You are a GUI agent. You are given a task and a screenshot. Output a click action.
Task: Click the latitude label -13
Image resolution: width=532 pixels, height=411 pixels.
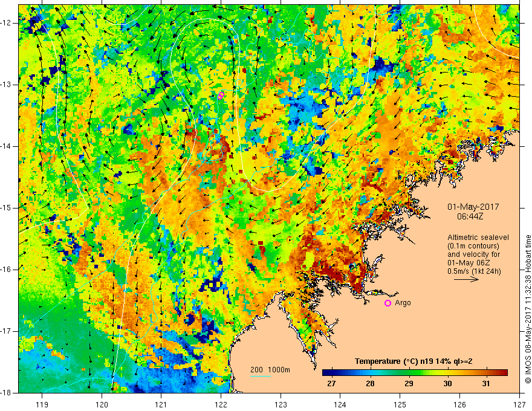6,85
